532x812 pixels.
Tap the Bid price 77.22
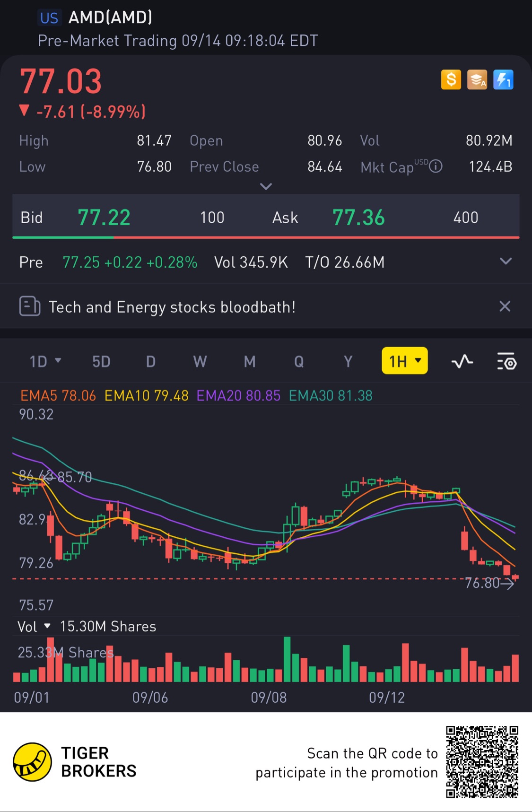click(x=104, y=218)
